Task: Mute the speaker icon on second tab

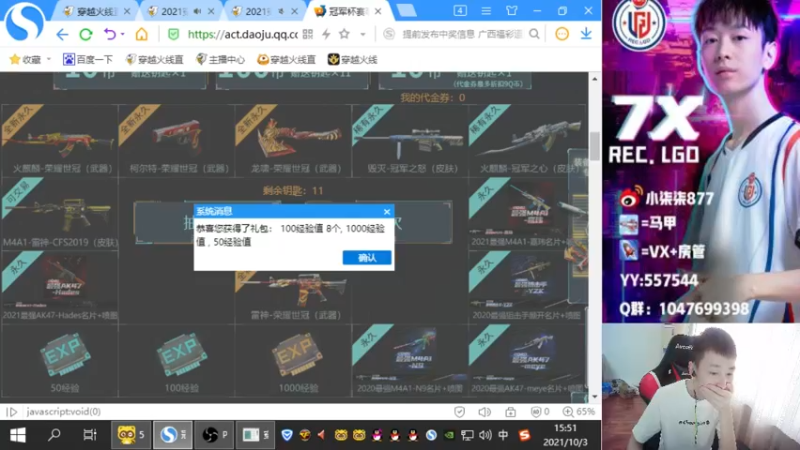Action: [197, 11]
